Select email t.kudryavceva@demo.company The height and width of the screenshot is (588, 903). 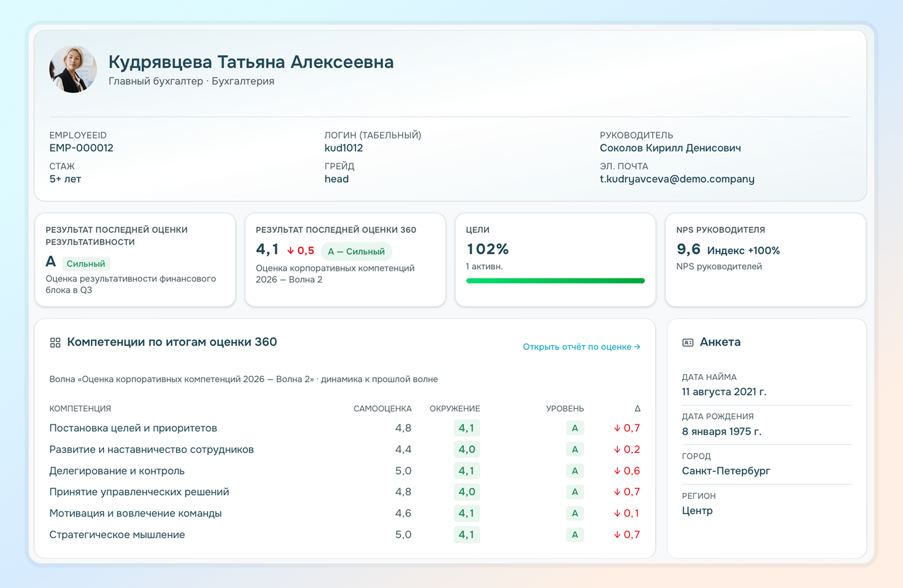coord(677,179)
